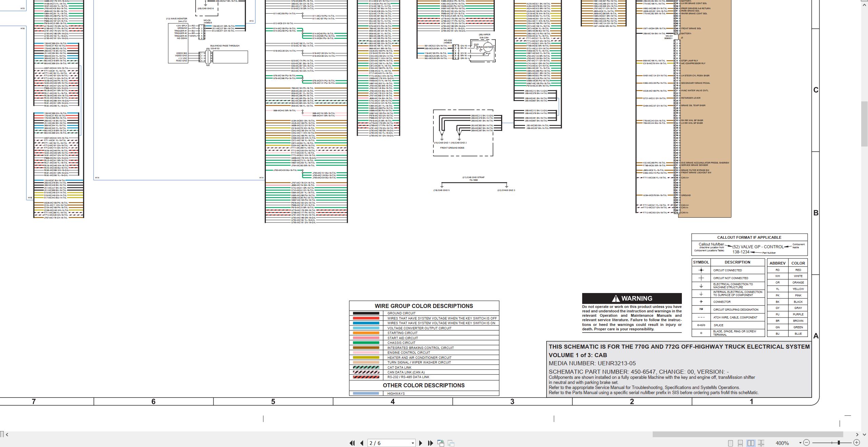This screenshot has height=447, width=868.
Task: Click the ABBREV column header
Action: (x=777, y=263)
